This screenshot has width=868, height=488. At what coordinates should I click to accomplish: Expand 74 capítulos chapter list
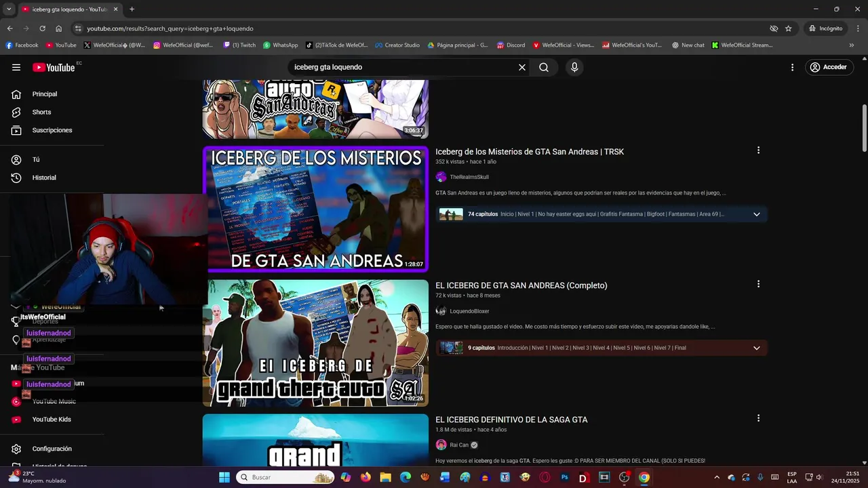757,214
